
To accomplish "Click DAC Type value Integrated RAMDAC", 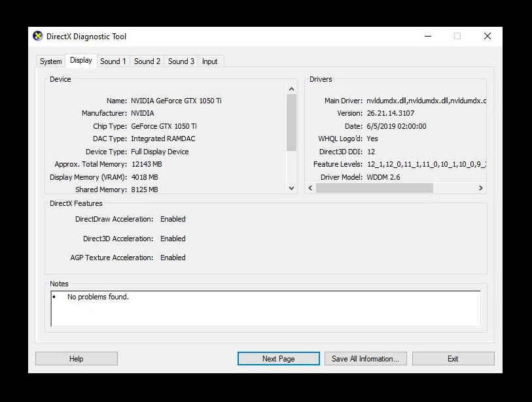I will pos(163,139).
